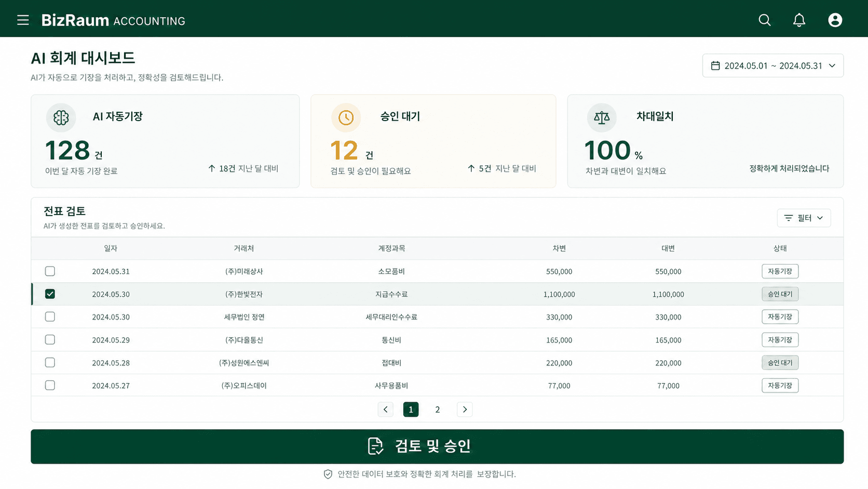Click the search magnifier icon

click(764, 20)
